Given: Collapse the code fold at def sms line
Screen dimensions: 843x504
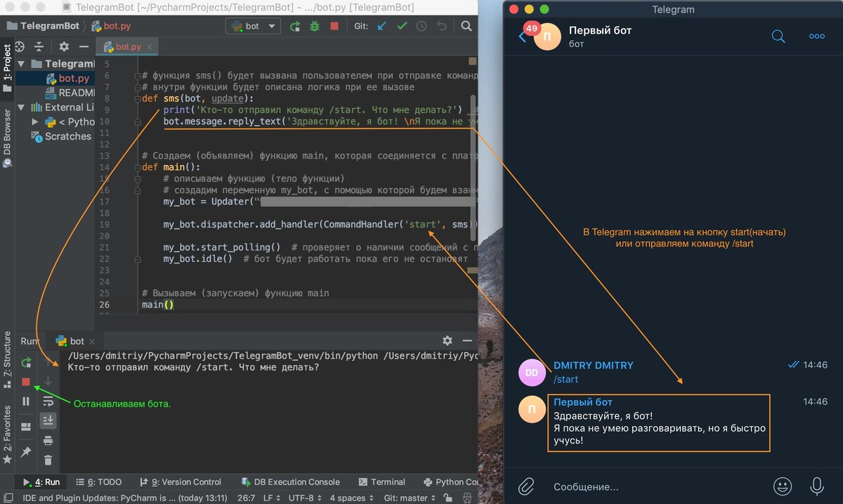Looking at the screenshot, I should click(137, 98).
